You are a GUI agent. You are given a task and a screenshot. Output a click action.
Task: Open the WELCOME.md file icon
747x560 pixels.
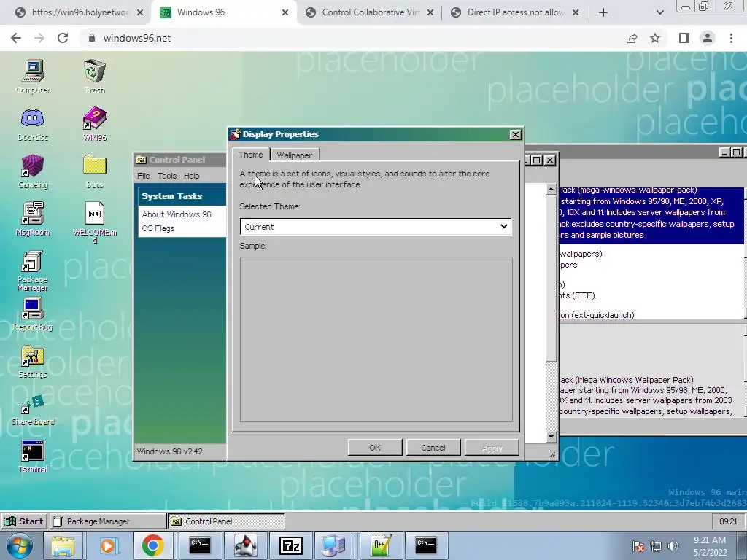(x=94, y=222)
